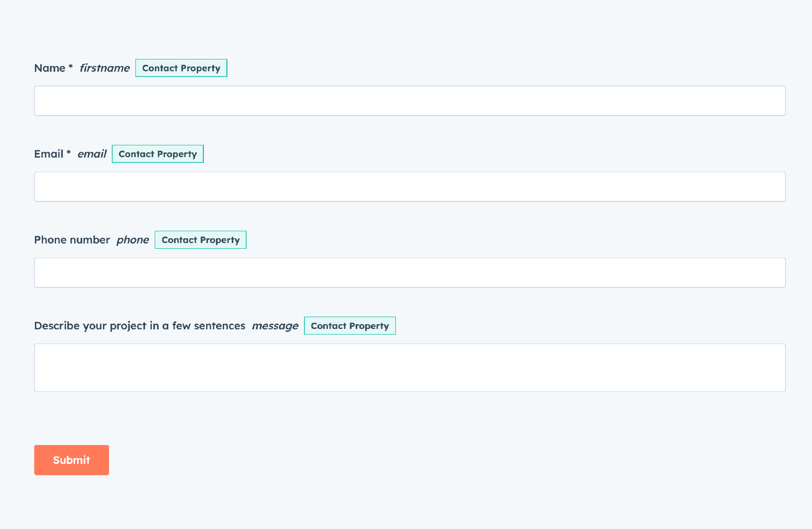The width and height of the screenshot is (812, 529).
Task: Click inside the Name input field
Action: click(410, 101)
